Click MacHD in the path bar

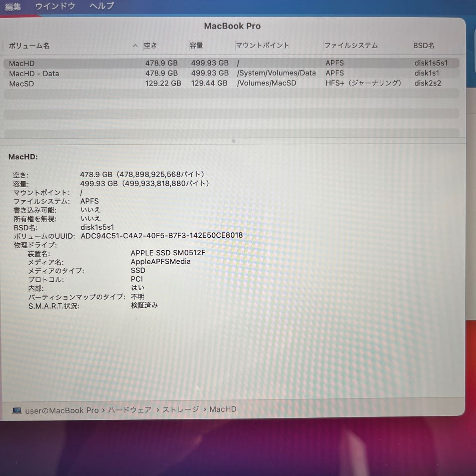click(223, 409)
